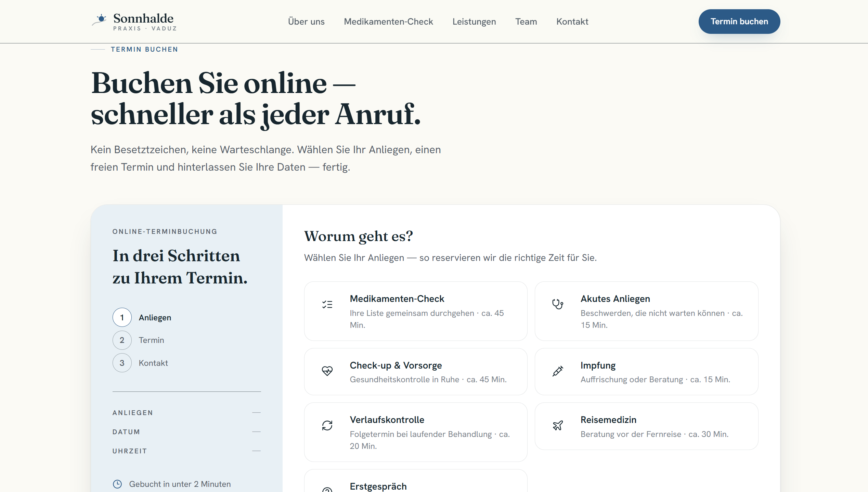868x492 pixels.
Task: Open Kontakt in the top navigation
Action: [572, 22]
